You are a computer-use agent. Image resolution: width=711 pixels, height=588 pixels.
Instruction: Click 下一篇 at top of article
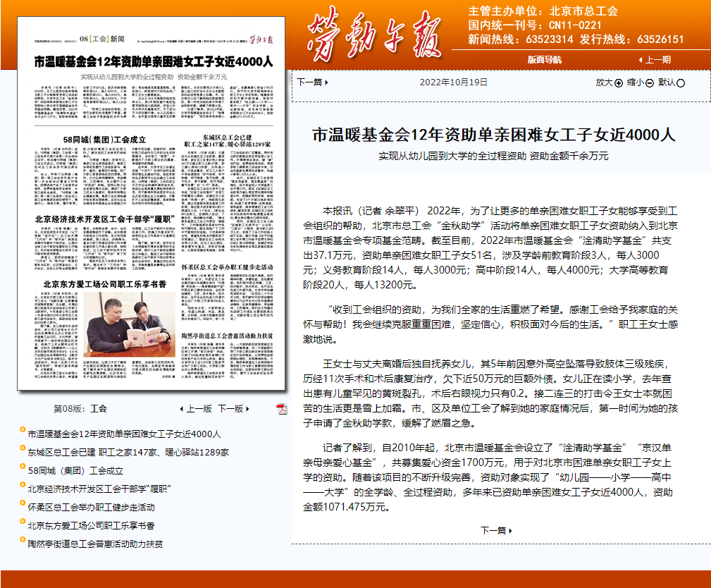pos(312,82)
